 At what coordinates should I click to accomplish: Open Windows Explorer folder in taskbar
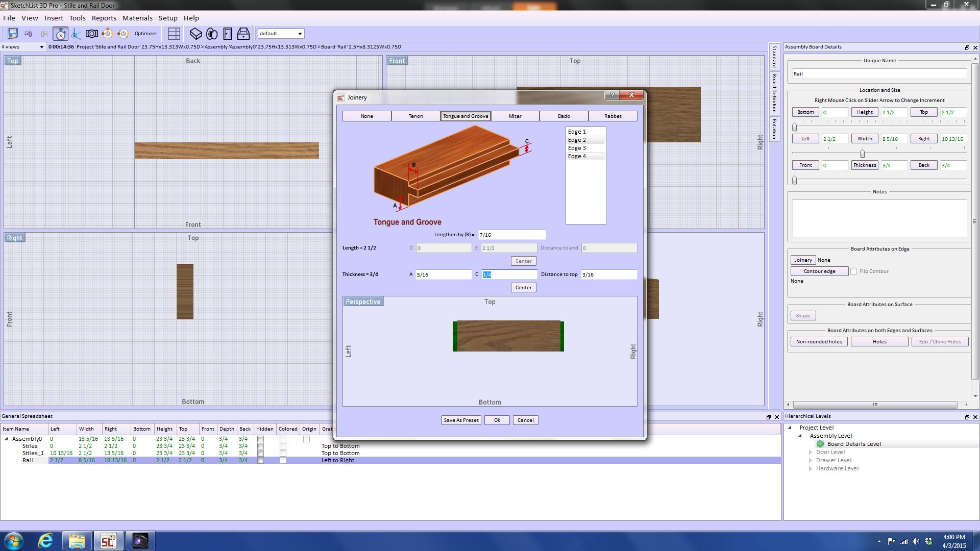pos(77,541)
